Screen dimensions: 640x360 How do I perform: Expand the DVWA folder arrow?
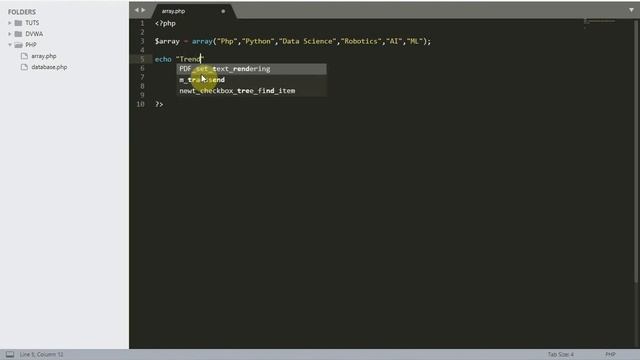click(x=10, y=34)
